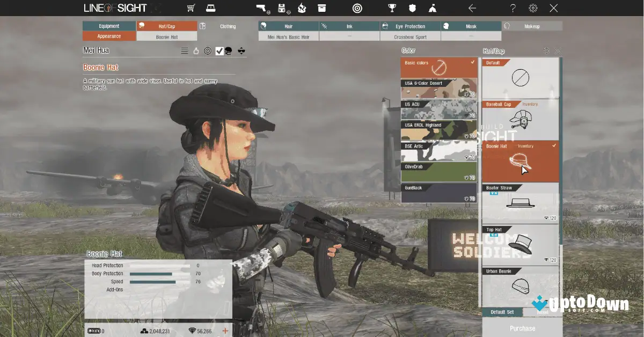Choose the US ACU camo pattern

438,108
